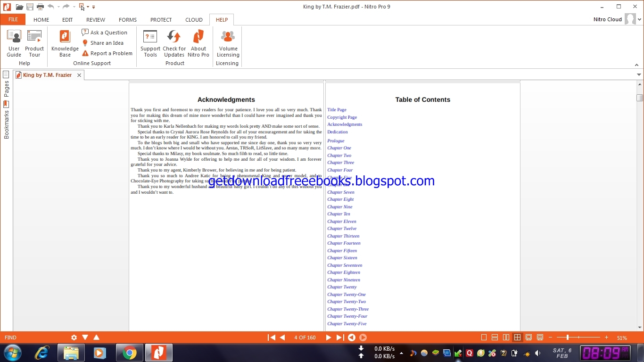Switch to single page view
644x362 pixels.
(x=484, y=337)
